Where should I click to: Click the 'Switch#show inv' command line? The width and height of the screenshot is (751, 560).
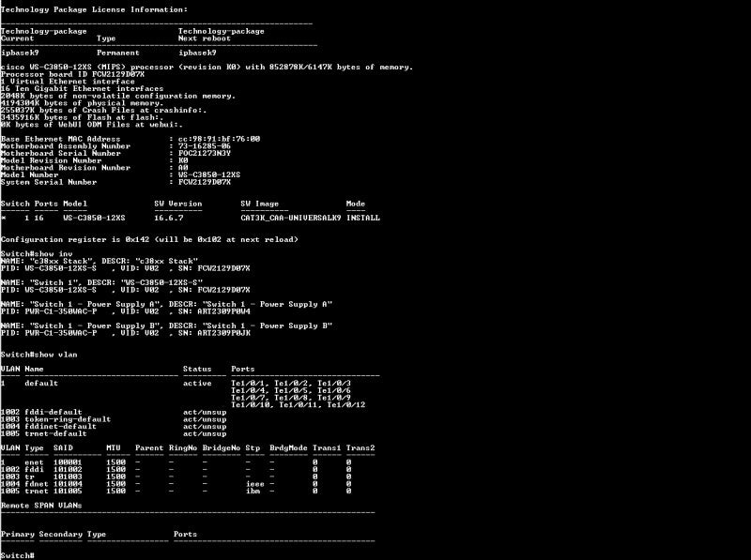(x=37, y=253)
